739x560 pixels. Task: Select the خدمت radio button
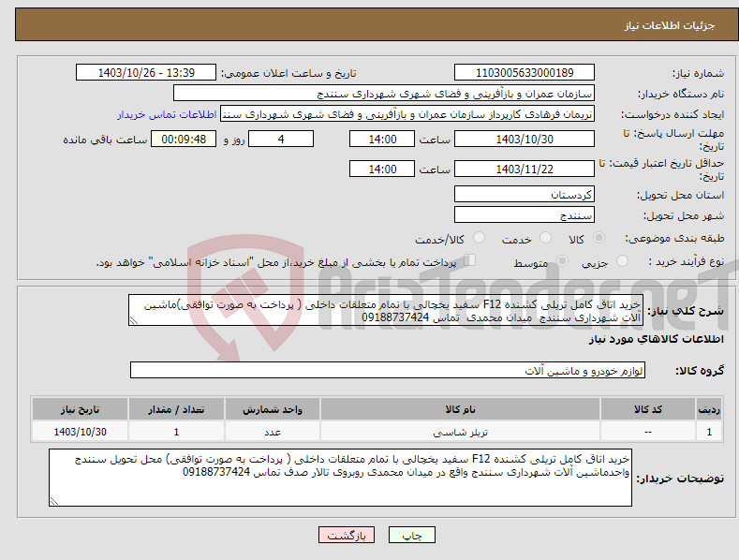point(545,238)
